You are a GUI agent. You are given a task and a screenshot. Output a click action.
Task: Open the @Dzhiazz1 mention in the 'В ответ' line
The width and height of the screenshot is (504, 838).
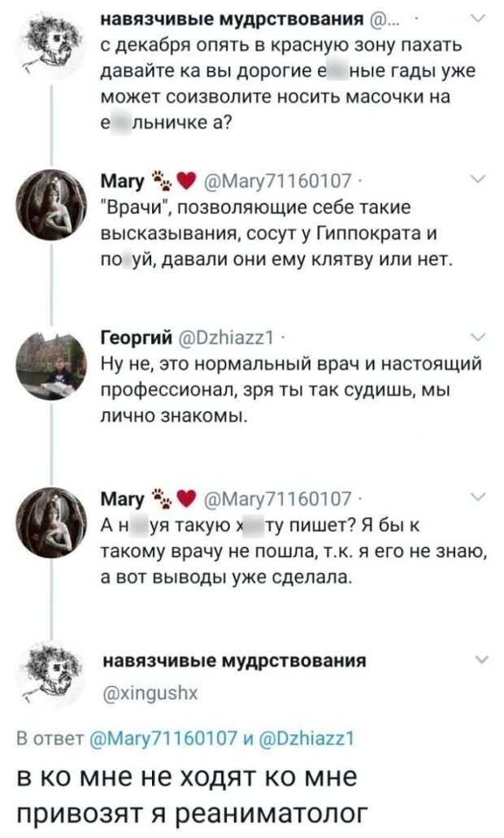pos(306,739)
